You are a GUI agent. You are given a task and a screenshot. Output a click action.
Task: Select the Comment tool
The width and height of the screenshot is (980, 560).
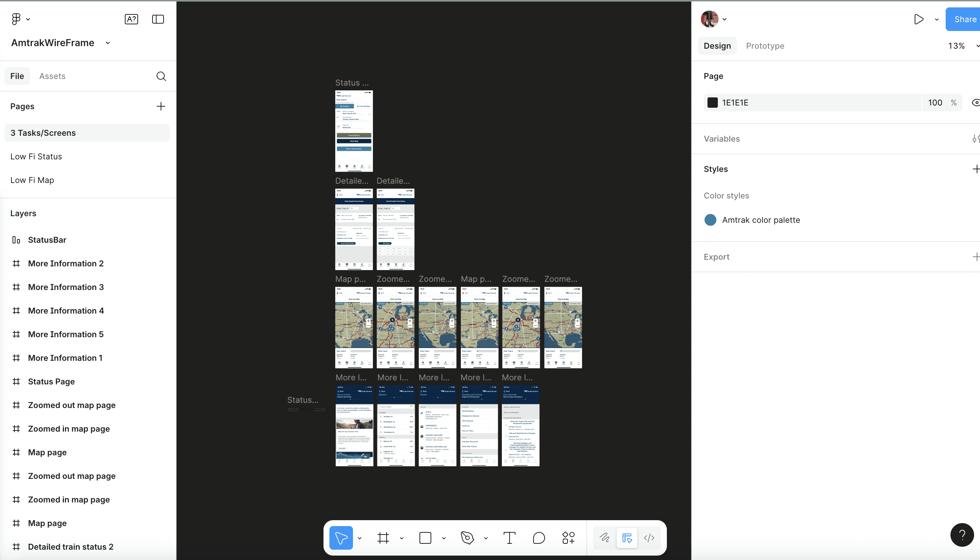pos(539,538)
